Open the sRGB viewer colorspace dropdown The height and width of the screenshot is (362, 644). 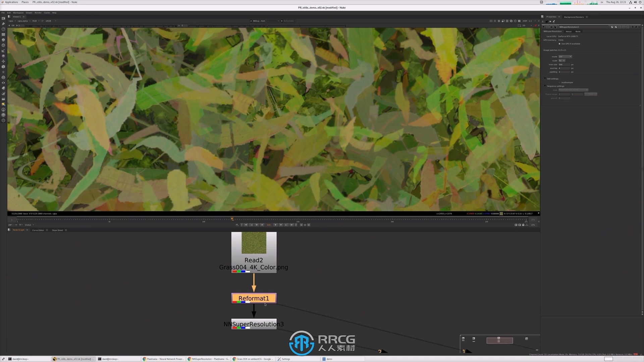[51, 21]
